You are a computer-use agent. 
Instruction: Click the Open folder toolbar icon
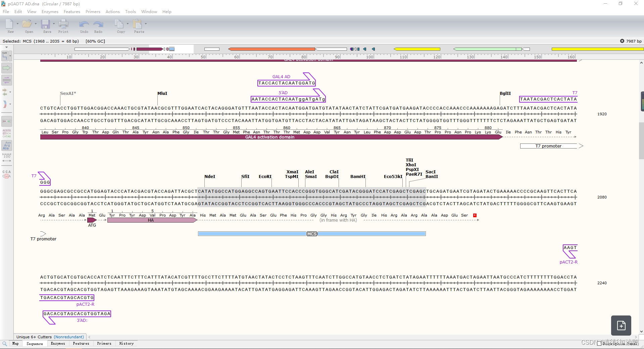tap(27, 24)
